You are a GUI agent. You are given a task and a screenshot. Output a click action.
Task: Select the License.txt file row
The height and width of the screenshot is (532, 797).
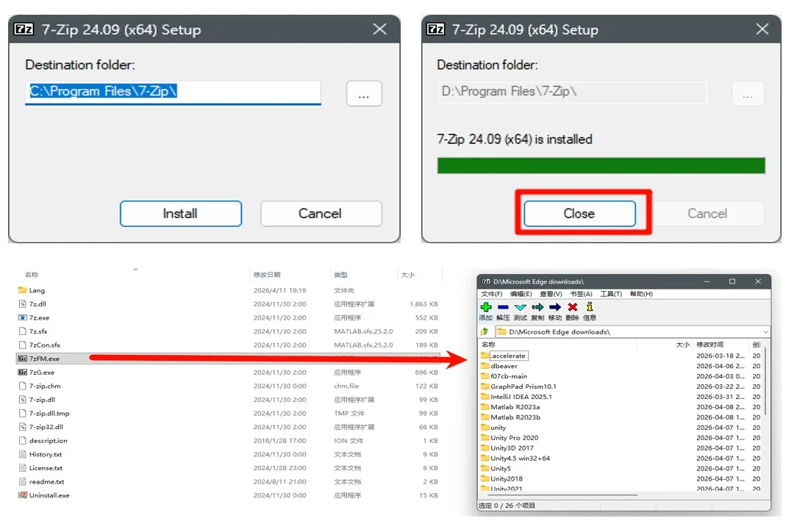pos(229,467)
